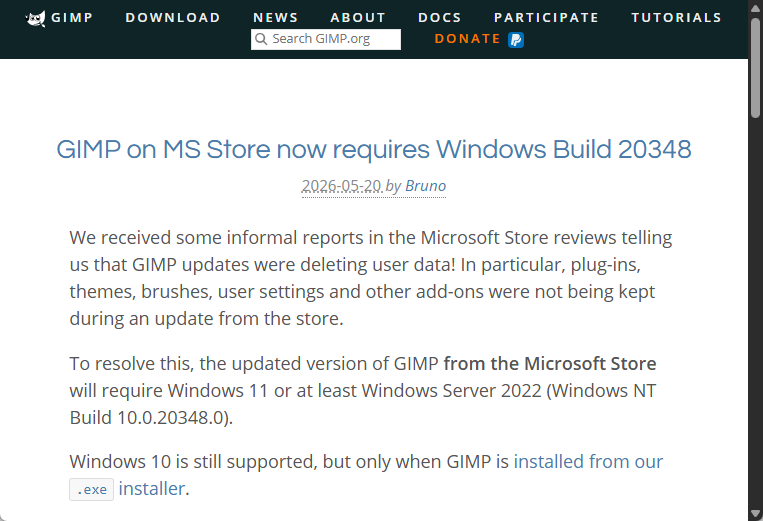Viewport: 763px width, 521px height.
Task: Click the magnifier icon in search box
Action: [x=261, y=39]
